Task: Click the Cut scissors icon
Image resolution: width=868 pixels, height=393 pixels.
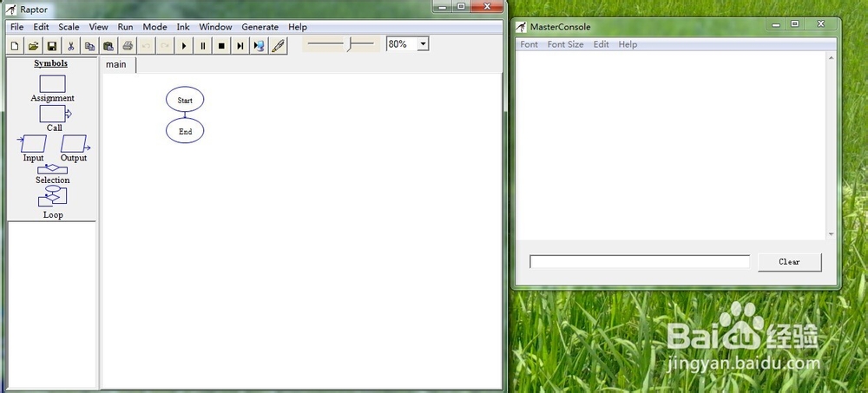Action: (x=71, y=46)
